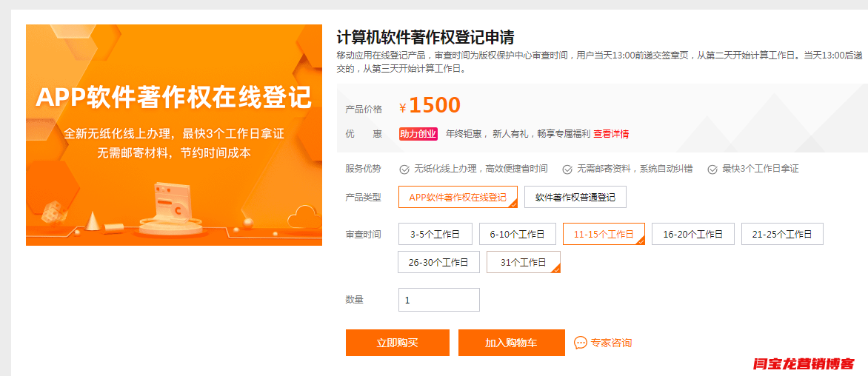Choose 11-15个工作日 review time
Viewport: 868px width, 376px height.
coord(604,234)
